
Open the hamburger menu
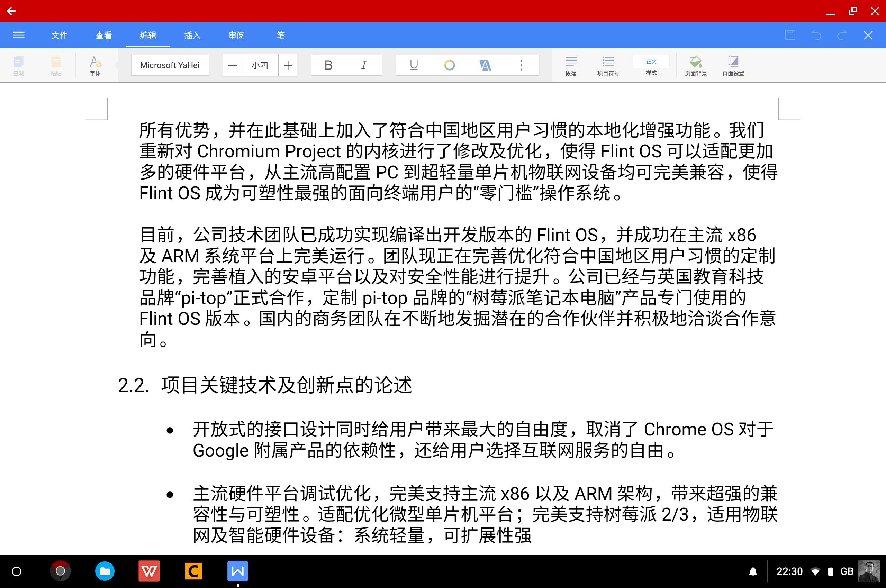18,35
